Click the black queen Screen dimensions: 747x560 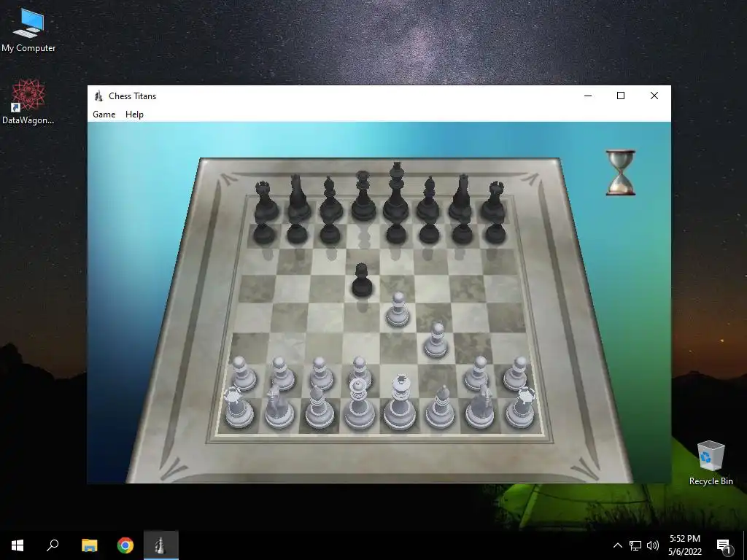click(363, 196)
